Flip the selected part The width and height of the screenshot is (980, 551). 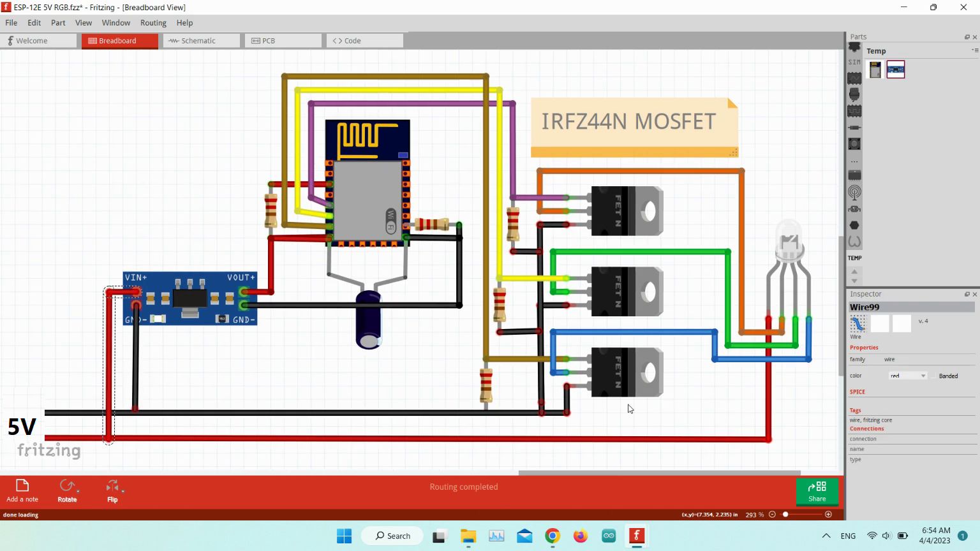tap(112, 490)
